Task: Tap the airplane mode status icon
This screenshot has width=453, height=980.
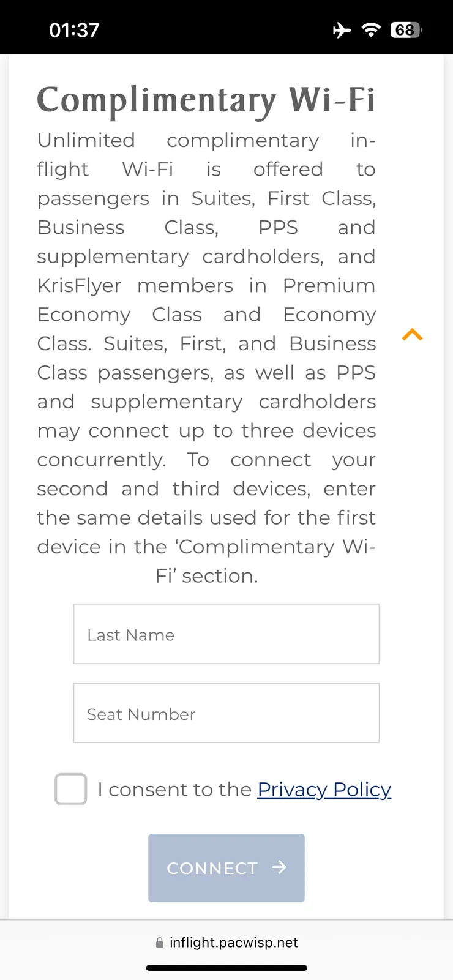Action: click(x=342, y=30)
